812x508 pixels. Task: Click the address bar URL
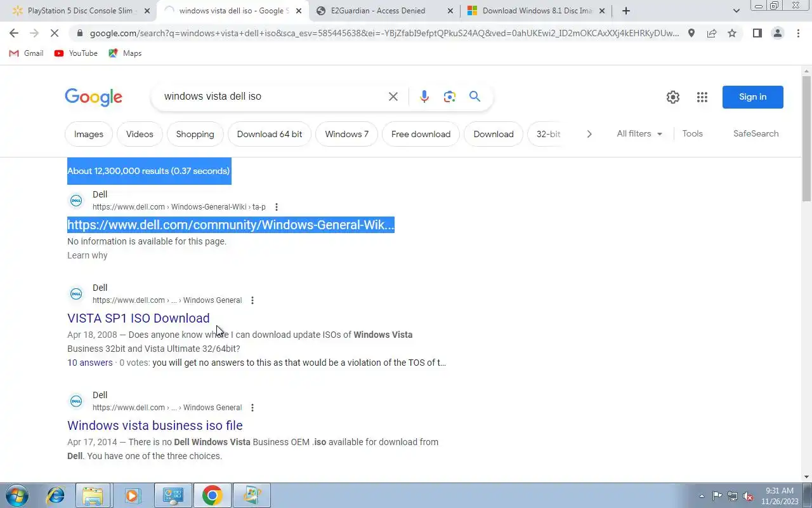(x=384, y=33)
